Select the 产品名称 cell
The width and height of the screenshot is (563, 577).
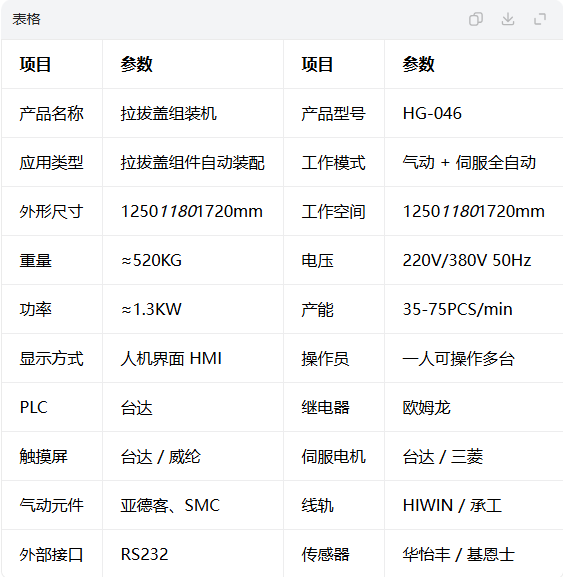pyautogui.click(x=52, y=113)
